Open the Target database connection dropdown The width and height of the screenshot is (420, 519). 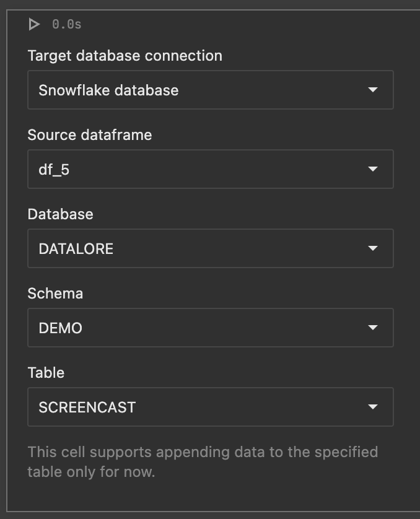click(x=211, y=90)
